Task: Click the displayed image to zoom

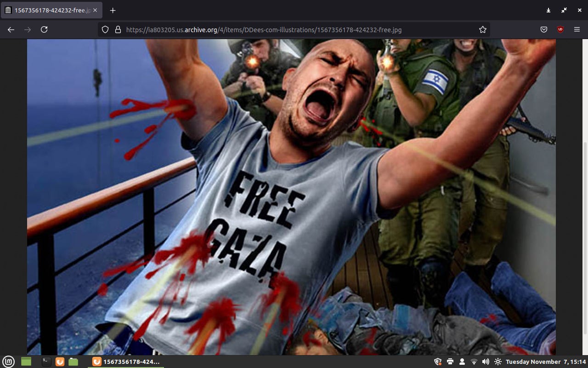Action: click(x=291, y=197)
